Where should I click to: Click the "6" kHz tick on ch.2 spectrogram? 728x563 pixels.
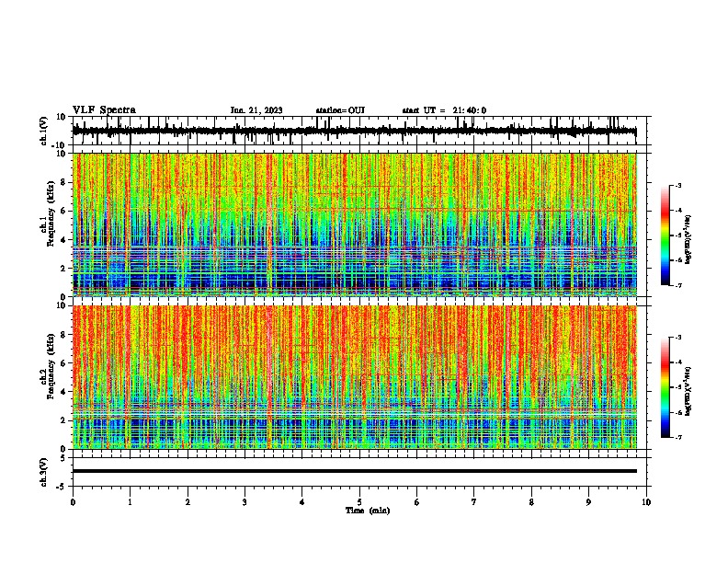(x=63, y=363)
